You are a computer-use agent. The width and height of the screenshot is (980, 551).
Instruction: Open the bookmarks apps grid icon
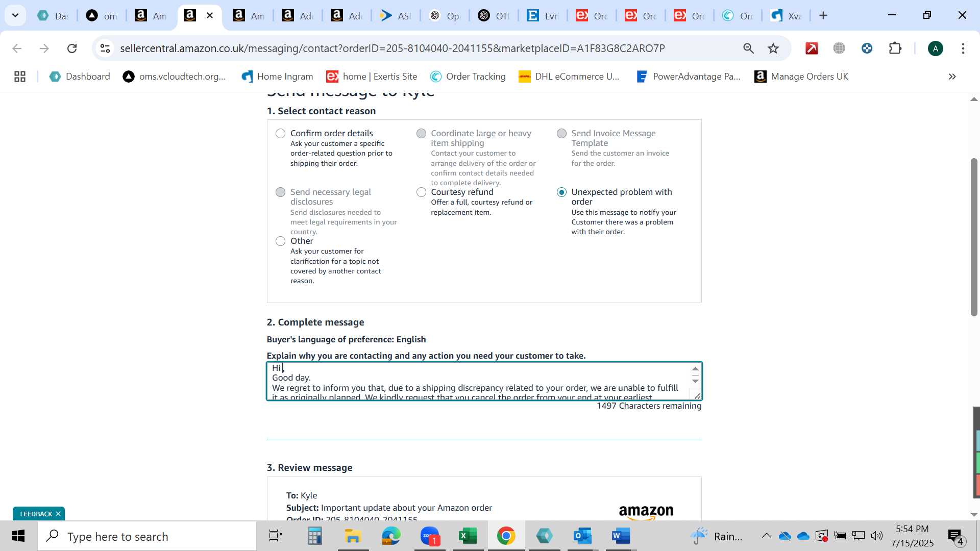pyautogui.click(x=20, y=77)
